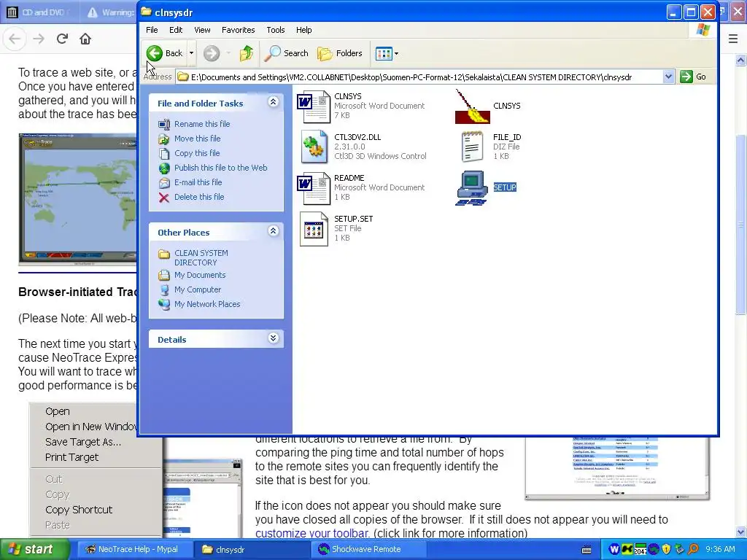747x560 pixels.
Task: Select the CLNSYS broom application icon
Action: (473, 106)
